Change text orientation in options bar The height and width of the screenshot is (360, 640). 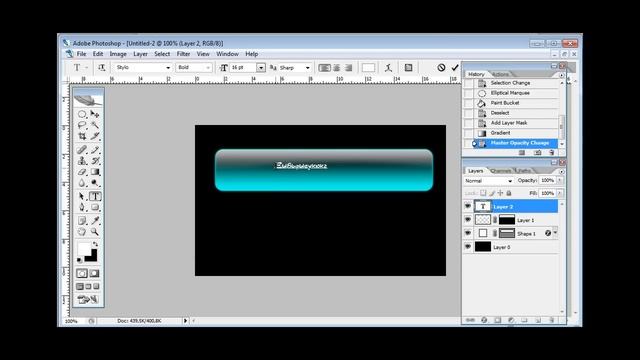(102, 68)
